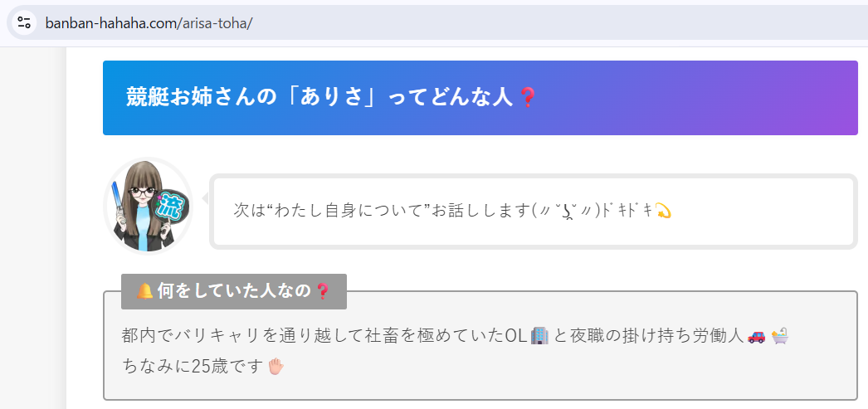
Task: Click the red question mark in gray label
Action: pyautogui.click(x=323, y=291)
